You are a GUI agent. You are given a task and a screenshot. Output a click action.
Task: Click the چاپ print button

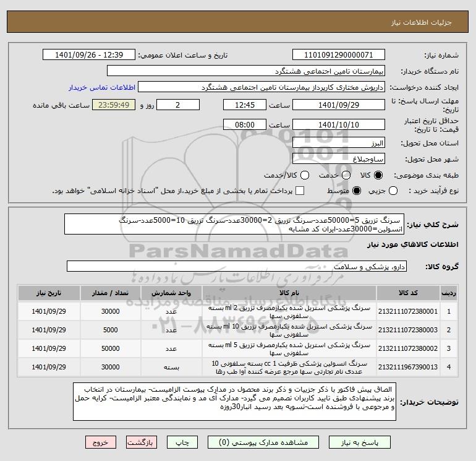point(182,442)
